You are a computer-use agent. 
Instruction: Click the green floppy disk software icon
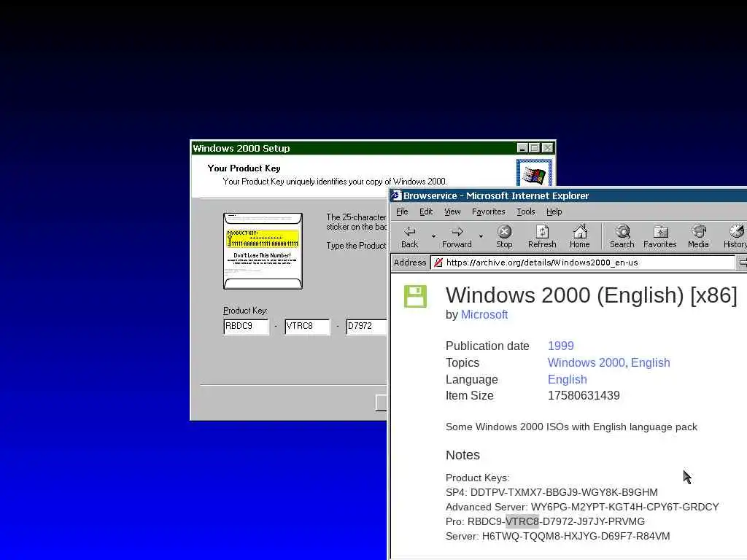(415, 296)
